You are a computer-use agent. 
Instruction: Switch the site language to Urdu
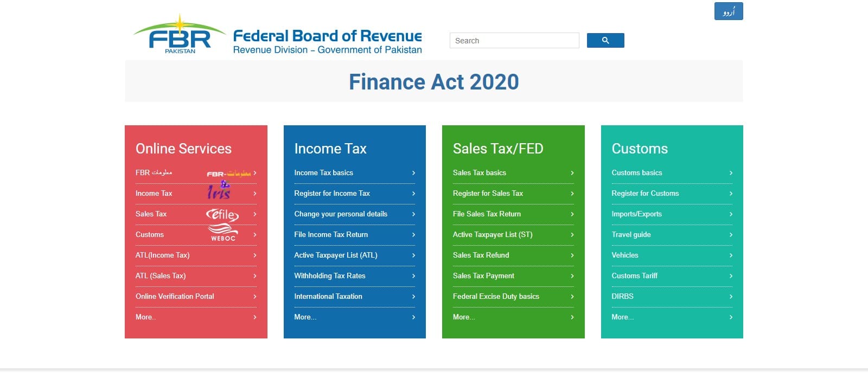[x=728, y=11]
